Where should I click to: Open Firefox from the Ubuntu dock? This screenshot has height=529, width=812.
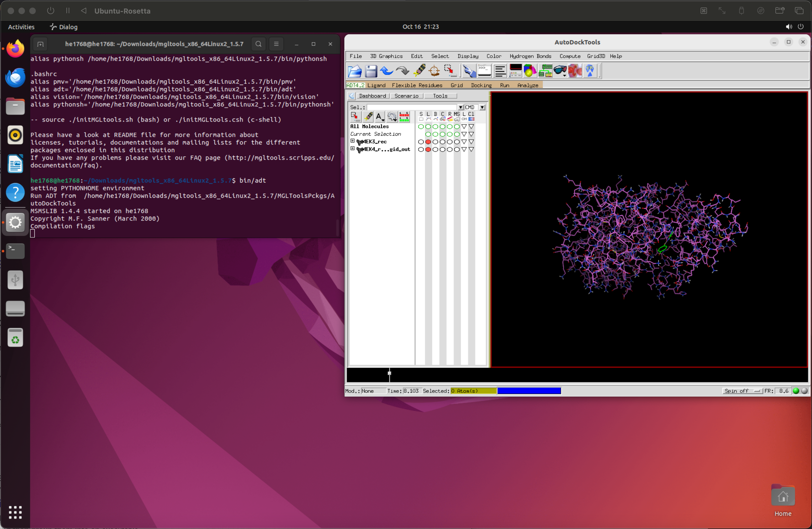[x=15, y=48]
